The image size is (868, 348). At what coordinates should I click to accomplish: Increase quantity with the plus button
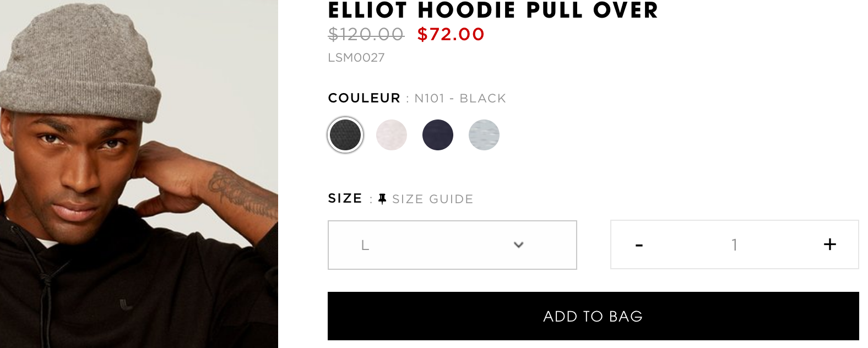tap(830, 244)
